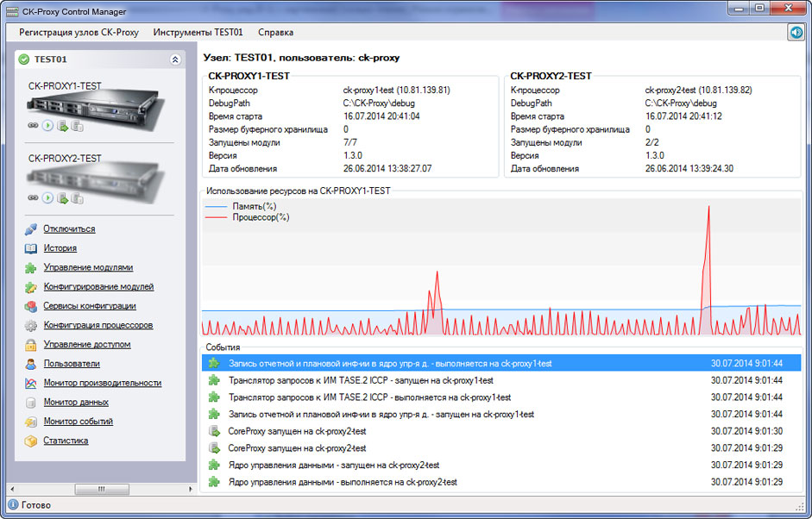Screen dimensions: 812x519
Task: Open the Регистрация узлов CK-Proxy menu
Action: click(x=79, y=32)
